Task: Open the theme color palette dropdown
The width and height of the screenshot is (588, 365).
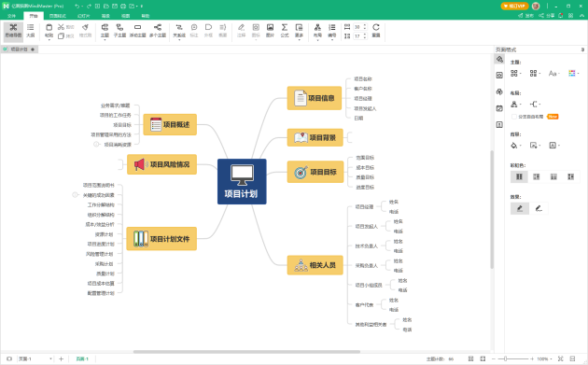Action: pyautogui.click(x=574, y=73)
